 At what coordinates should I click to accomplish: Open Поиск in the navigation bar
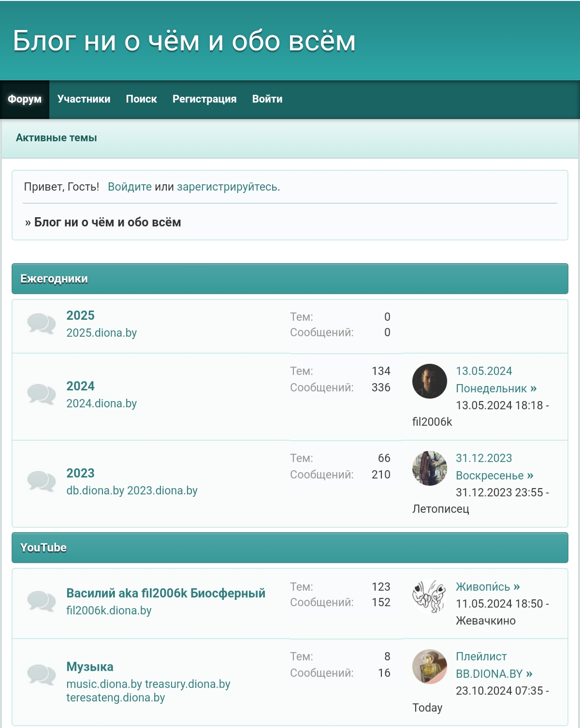pos(142,99)
